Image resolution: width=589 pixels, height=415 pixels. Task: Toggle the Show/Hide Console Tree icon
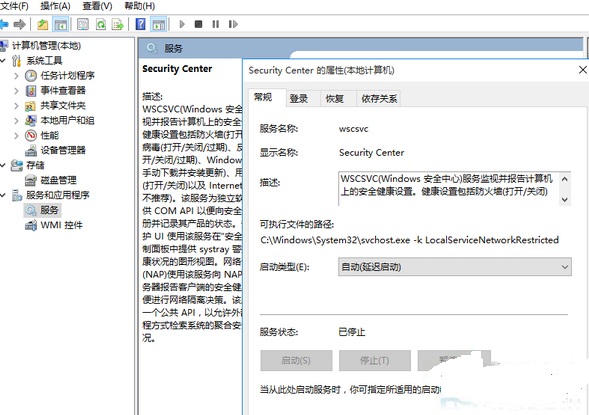60,25
